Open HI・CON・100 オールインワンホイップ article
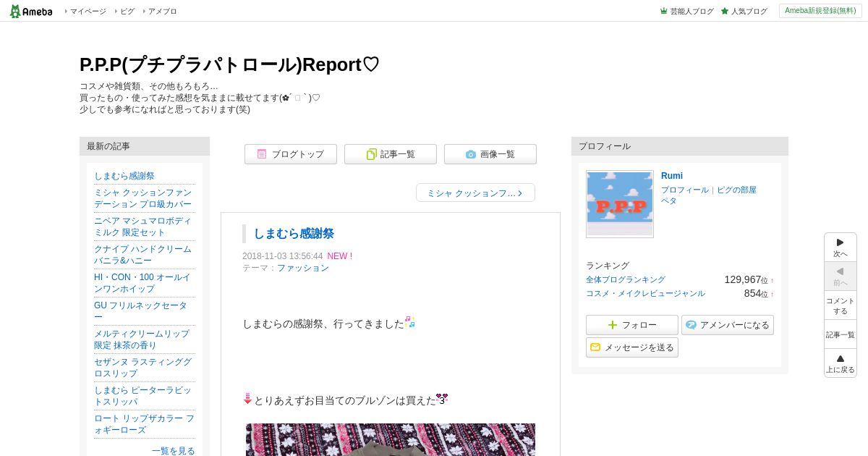Viewport: 868px width, 456px height. (x=143, y=283)
